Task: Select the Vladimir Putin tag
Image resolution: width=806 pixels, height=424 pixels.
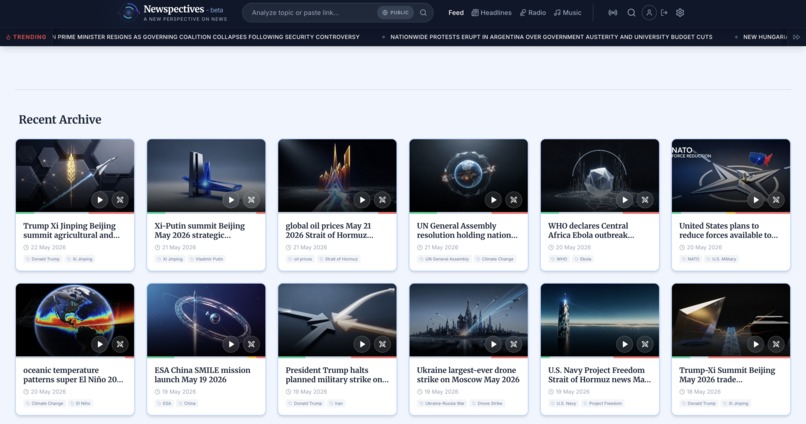Action: coord(206,259)
